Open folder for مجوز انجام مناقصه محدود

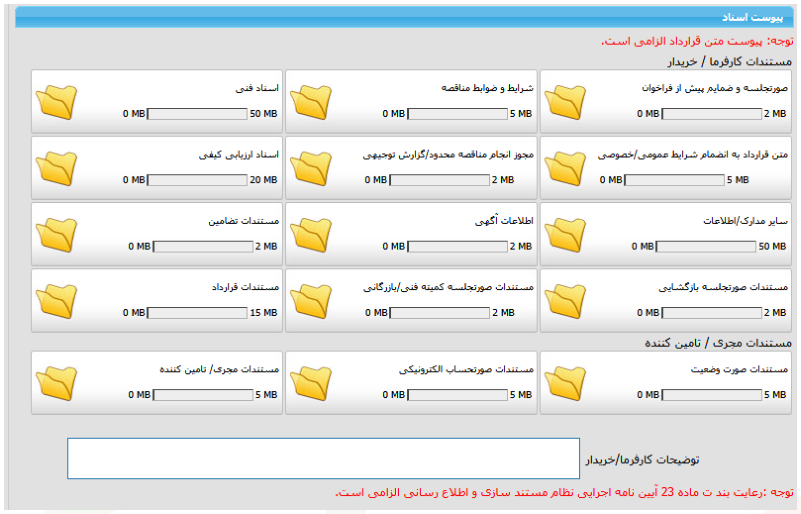click(x=311, y=168)
